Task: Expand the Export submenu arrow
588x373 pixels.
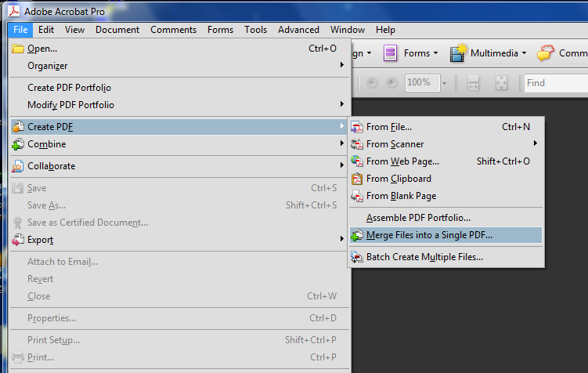Action: 341,239
